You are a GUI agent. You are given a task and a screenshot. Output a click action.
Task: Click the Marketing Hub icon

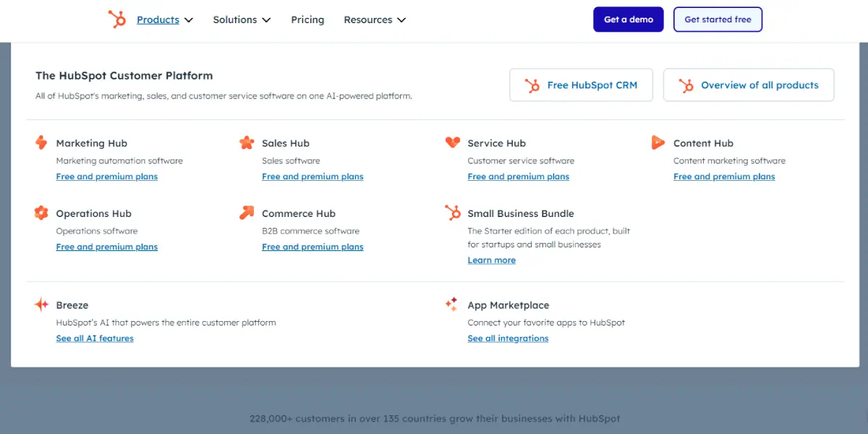click(41, 142)
